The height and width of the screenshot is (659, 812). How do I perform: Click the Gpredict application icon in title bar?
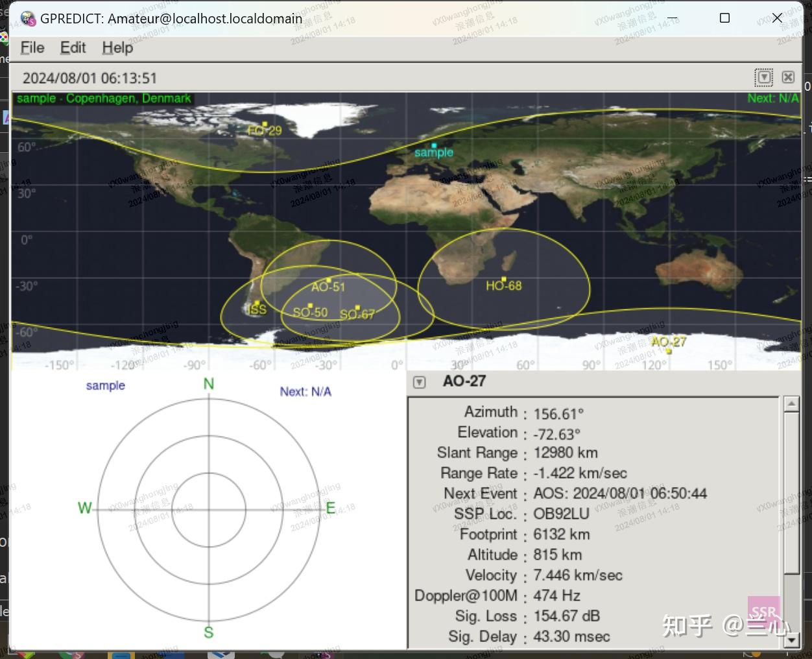[x=27, y=18]
